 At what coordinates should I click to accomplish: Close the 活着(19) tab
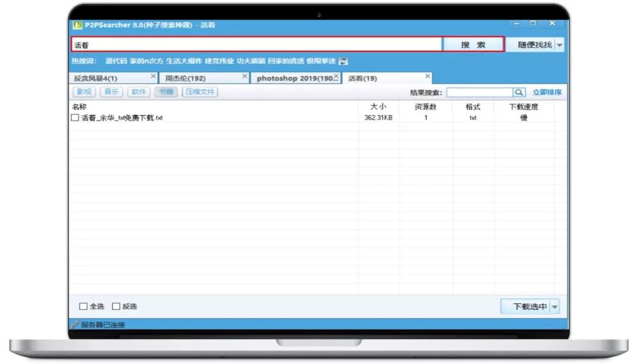click(427, 76)
